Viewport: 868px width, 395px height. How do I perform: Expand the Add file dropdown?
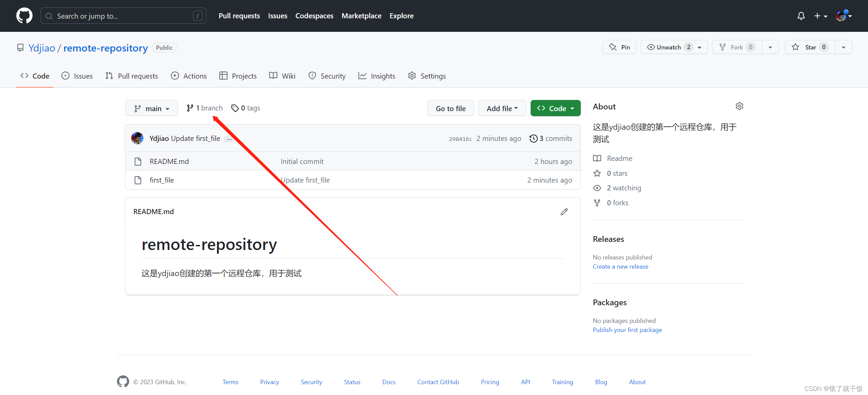(x=502, y=108)
